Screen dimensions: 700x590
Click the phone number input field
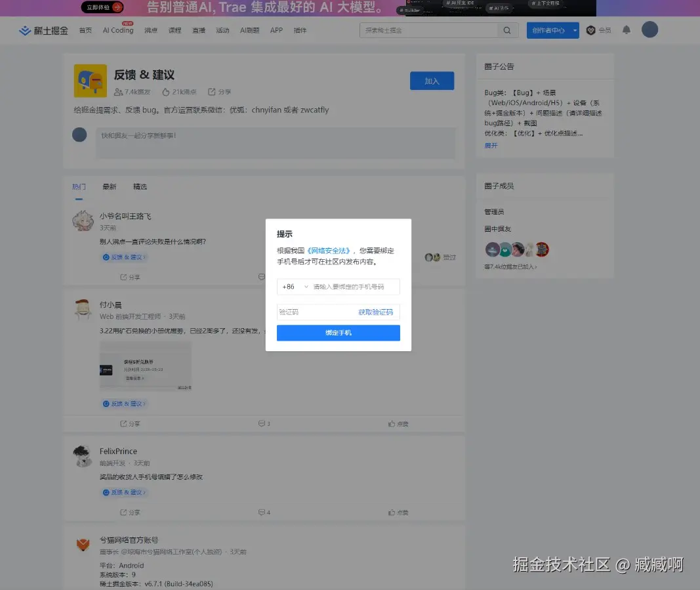tap(348, 287)
